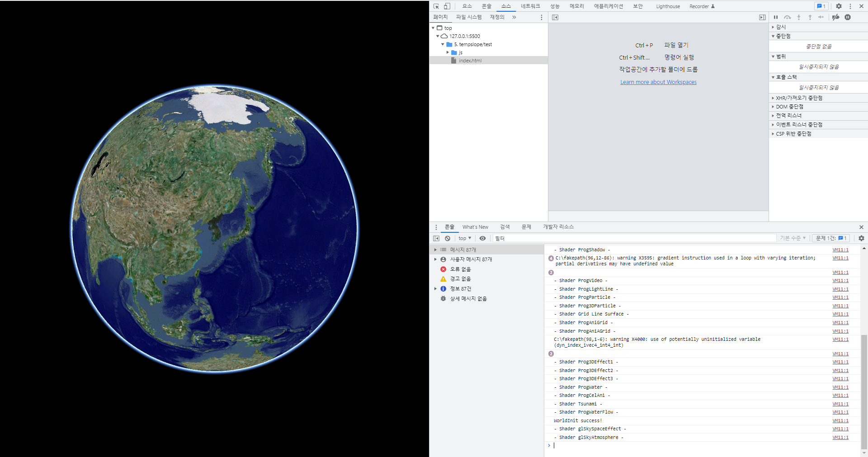Collapse the console sidebar panel
Image resolution: width=868 pixels, height=457 pixels.
[x=436, y=238]
